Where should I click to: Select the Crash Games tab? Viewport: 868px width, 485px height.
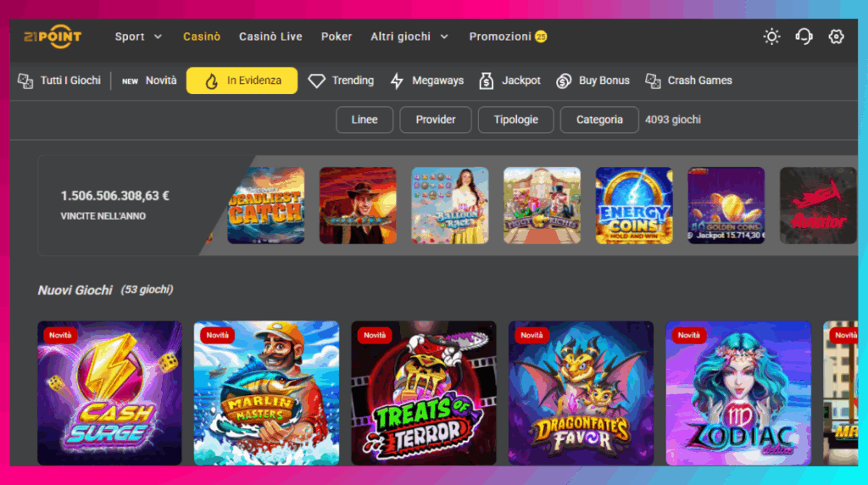pyautogui.click(x=688, y=81)
